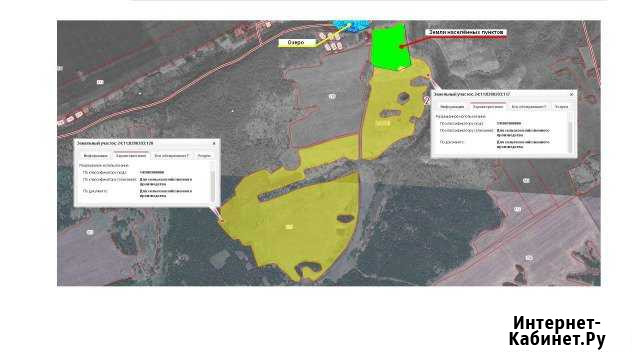
Task: Click the Озеро yellow label
Action: pos(297,42)
